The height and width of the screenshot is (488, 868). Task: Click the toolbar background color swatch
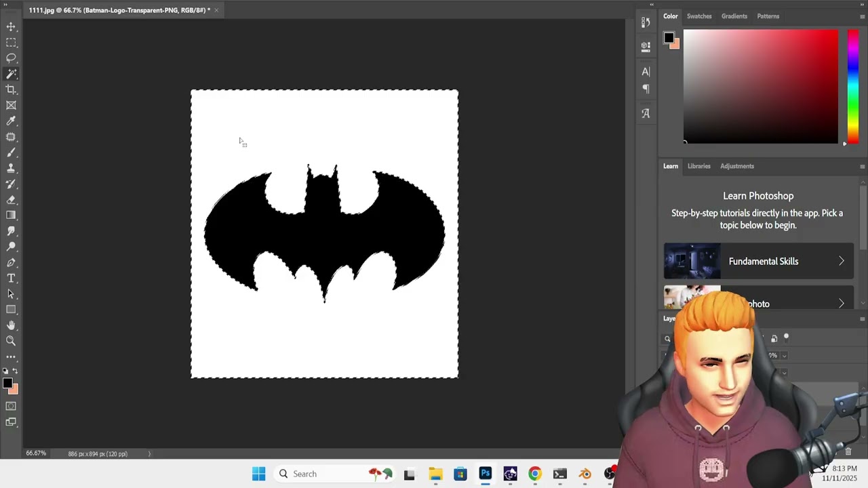[15, 390]
